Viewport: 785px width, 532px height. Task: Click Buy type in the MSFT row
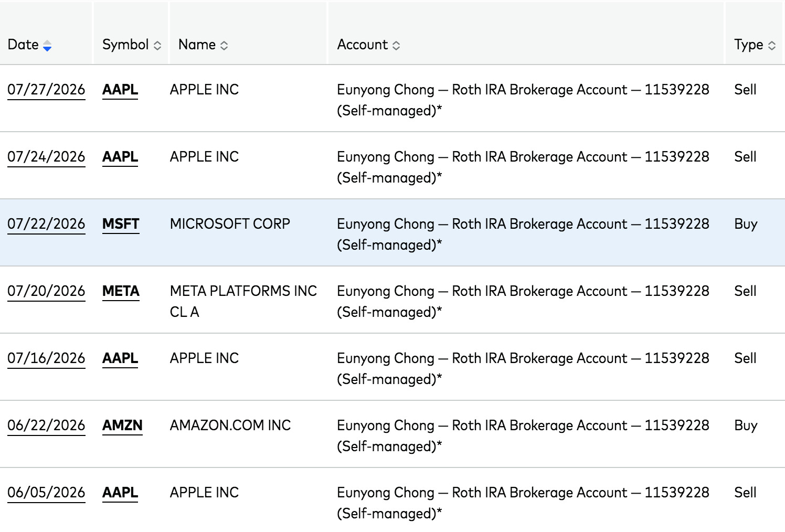[x=746, y=224]
